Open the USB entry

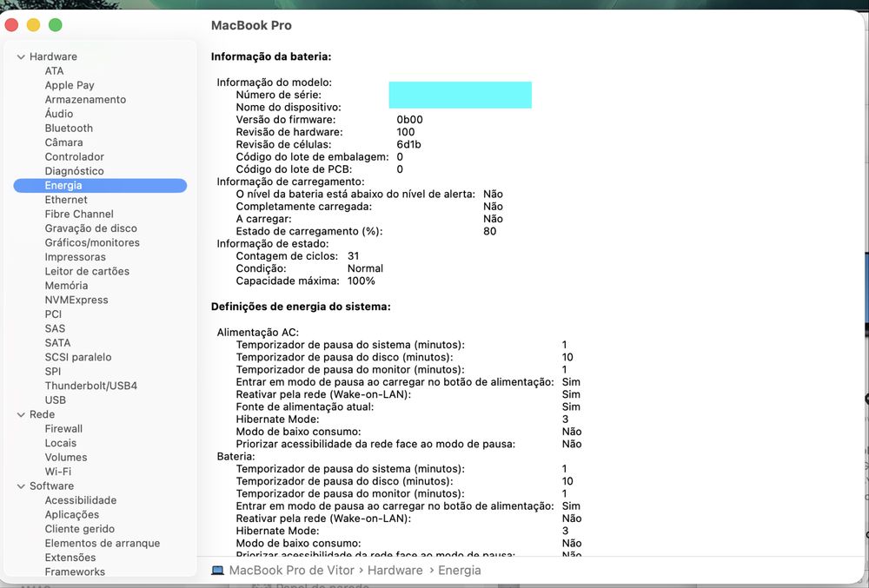[x=56, y=400]
